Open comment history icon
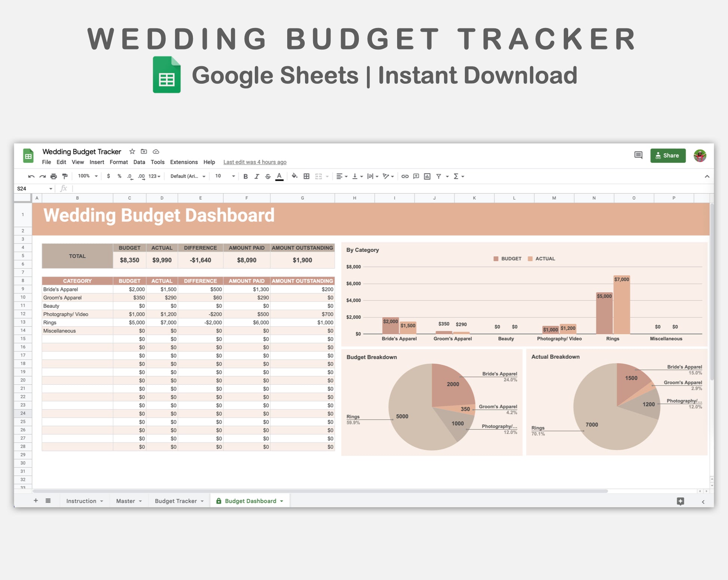 click(638, 155)
